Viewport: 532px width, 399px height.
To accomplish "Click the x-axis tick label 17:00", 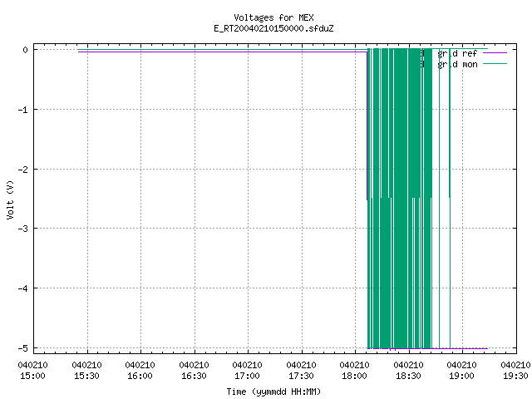I will pyautogui.click(x=247, y=376).
